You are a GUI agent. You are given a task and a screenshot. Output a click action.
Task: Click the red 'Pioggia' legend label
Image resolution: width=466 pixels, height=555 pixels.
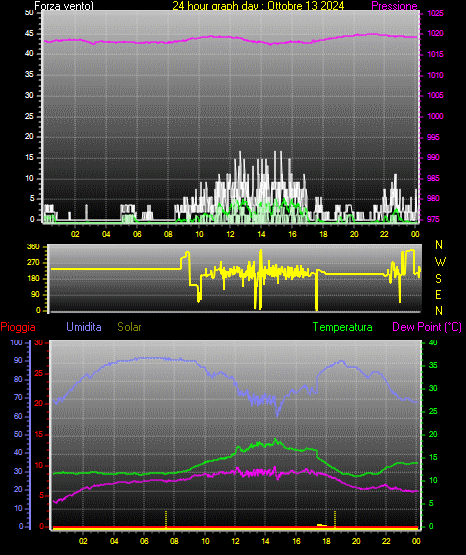tap(18, 327)
